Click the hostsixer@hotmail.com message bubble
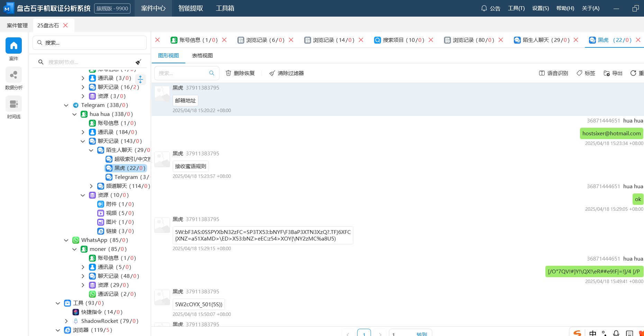 611,134
